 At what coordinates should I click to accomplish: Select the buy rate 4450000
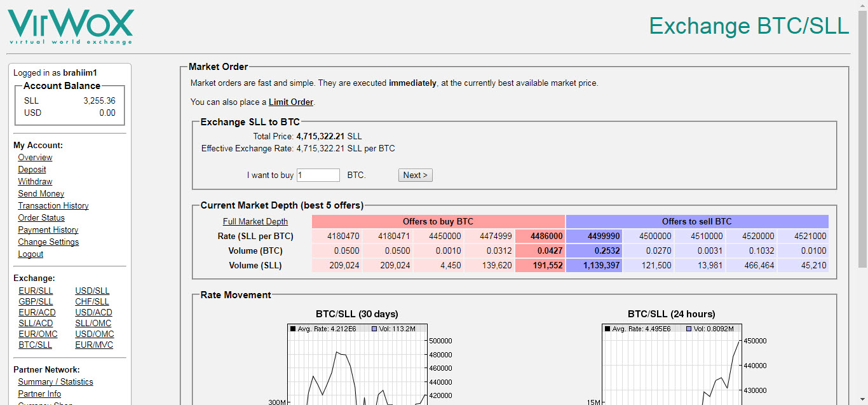pyautogui.click(x=439, y=237)
